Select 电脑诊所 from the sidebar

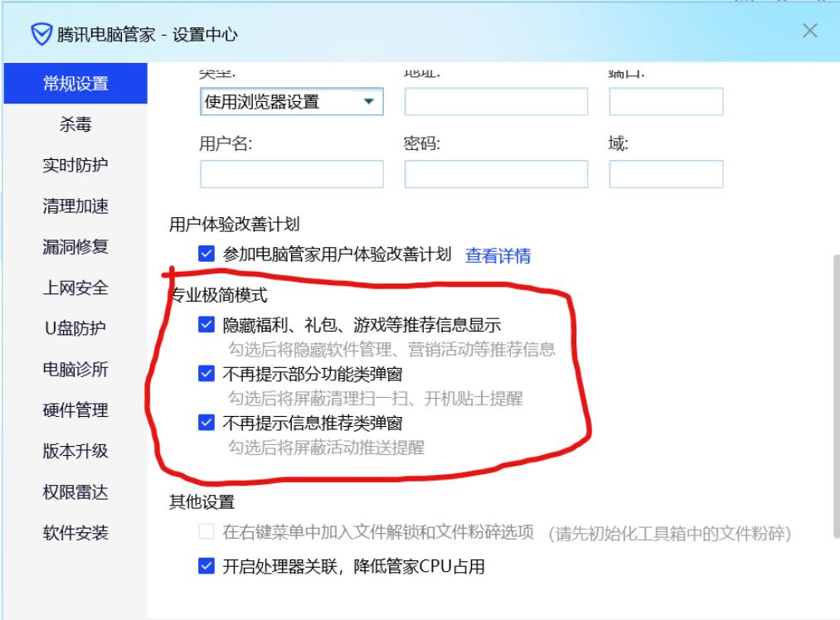pyautogui.click(x=75, y=370)
